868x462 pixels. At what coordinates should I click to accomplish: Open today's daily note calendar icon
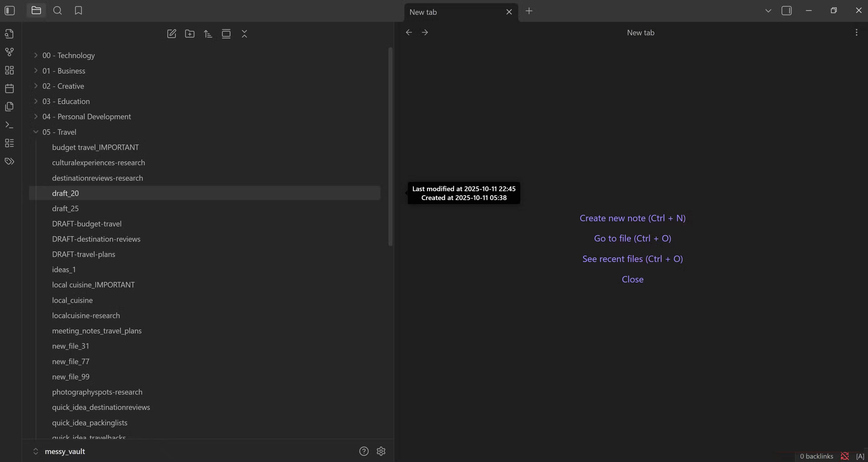pos(9,89)
